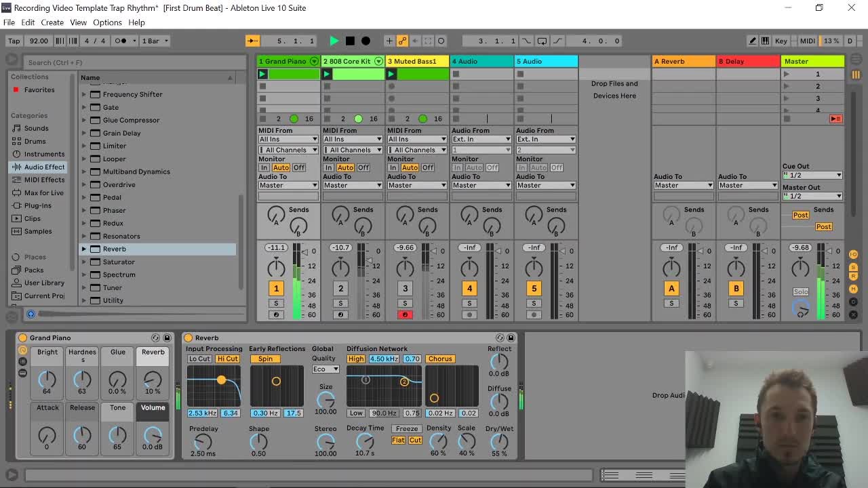
Task: Open the Master Out dropdown
Action: (812, 196)
